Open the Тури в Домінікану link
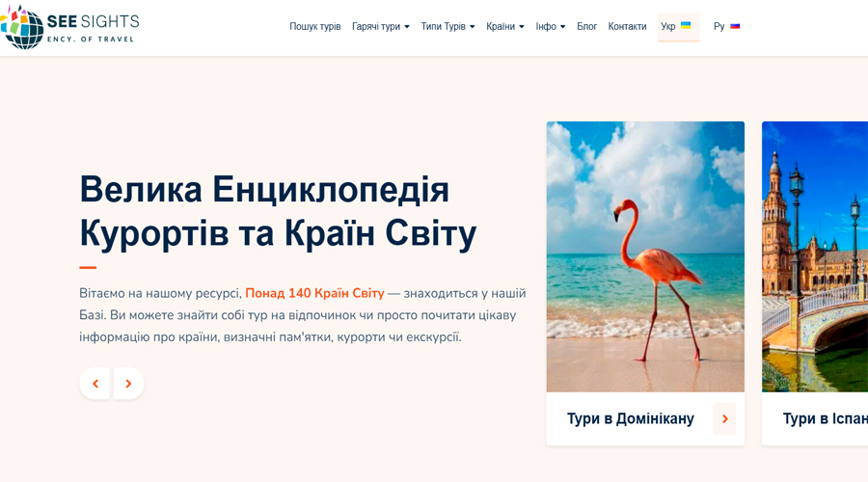This screenshot has width=868, height=482. pyautogui.click(x=630, y=419)
